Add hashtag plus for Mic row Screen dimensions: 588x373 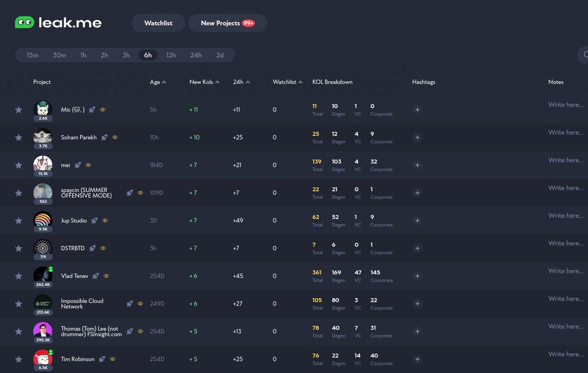[417, 110]
